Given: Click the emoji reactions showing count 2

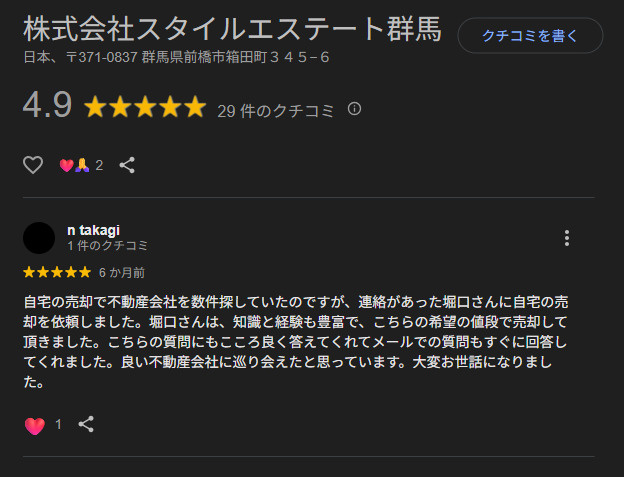Looking at the screenshot, I should pyautogui.click(x=81, y=165).
